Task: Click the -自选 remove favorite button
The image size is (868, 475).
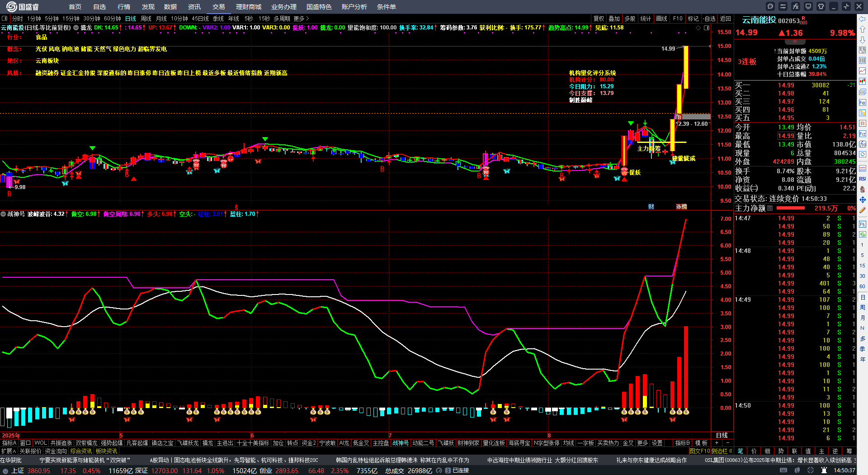Action: pos(709,19)
